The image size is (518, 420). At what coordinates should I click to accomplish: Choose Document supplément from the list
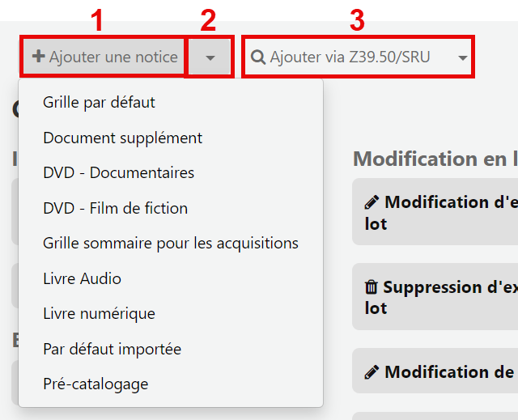[x=122, y=138]
